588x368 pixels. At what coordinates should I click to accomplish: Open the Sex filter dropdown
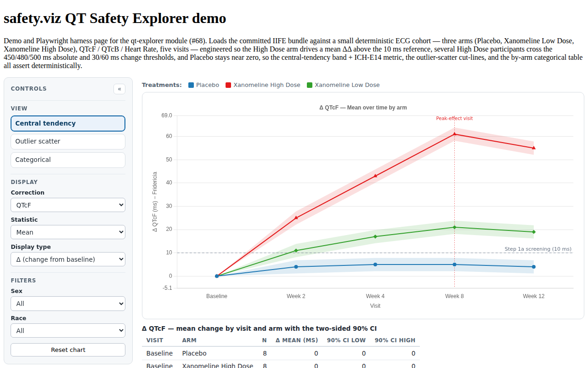point(68,304)
